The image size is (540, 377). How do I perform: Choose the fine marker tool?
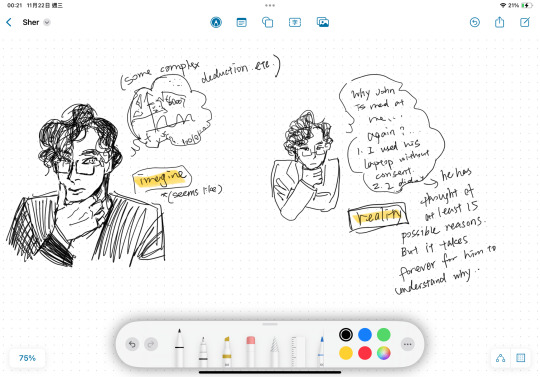point(203,351)
